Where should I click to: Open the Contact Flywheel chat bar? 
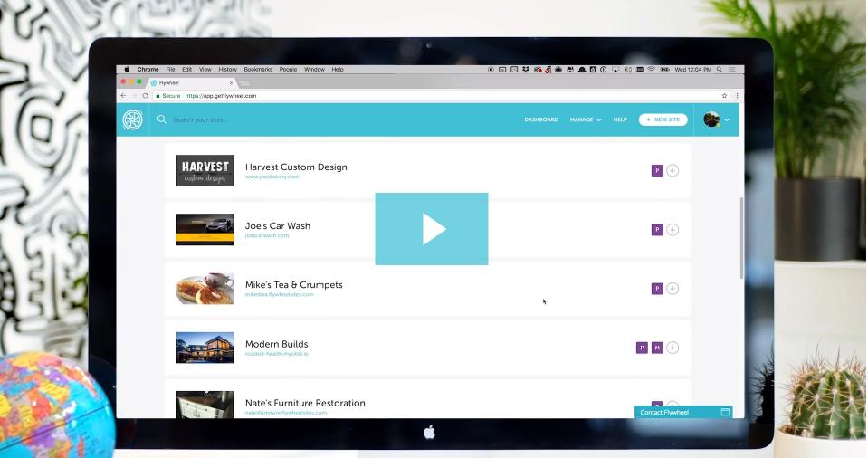(683, 412)
